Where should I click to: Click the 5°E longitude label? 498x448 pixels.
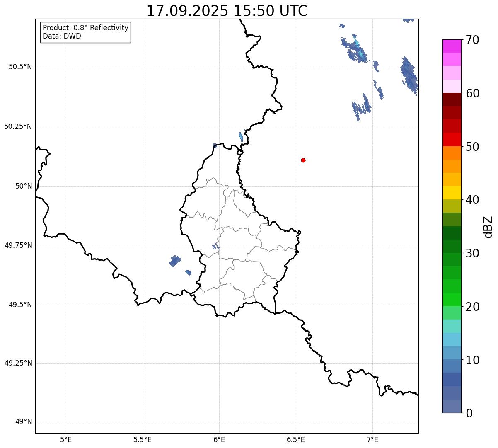pyautogui.click(x=66, y=439)
